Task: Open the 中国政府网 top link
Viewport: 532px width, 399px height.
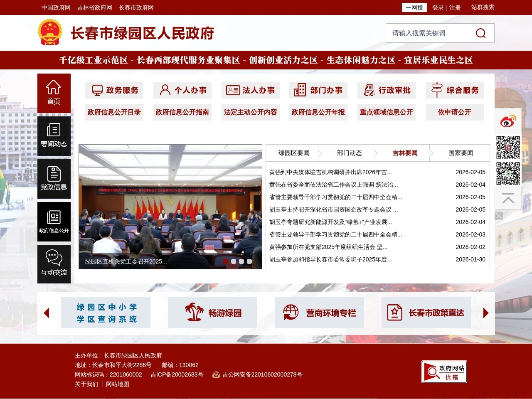Action: pyautogui.click(x=56, y=7)
